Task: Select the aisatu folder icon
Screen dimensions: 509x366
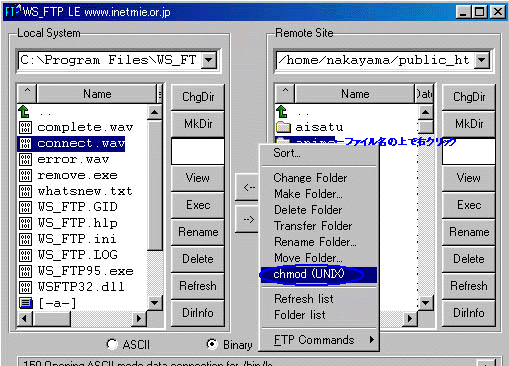Action: coord(283,127)
